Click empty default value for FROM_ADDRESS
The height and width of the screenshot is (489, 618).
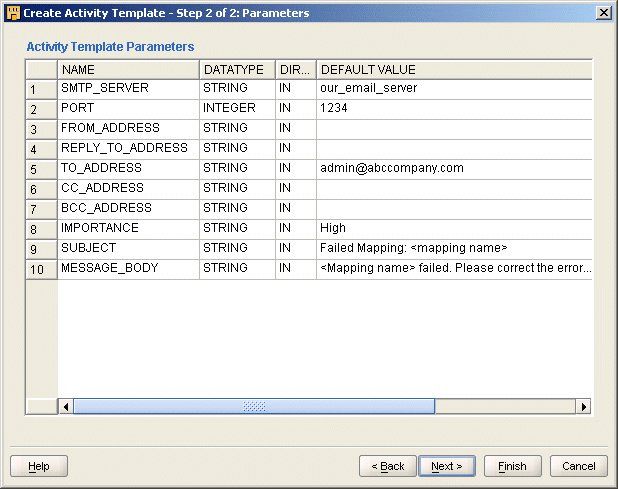click(x=454, y=129)
